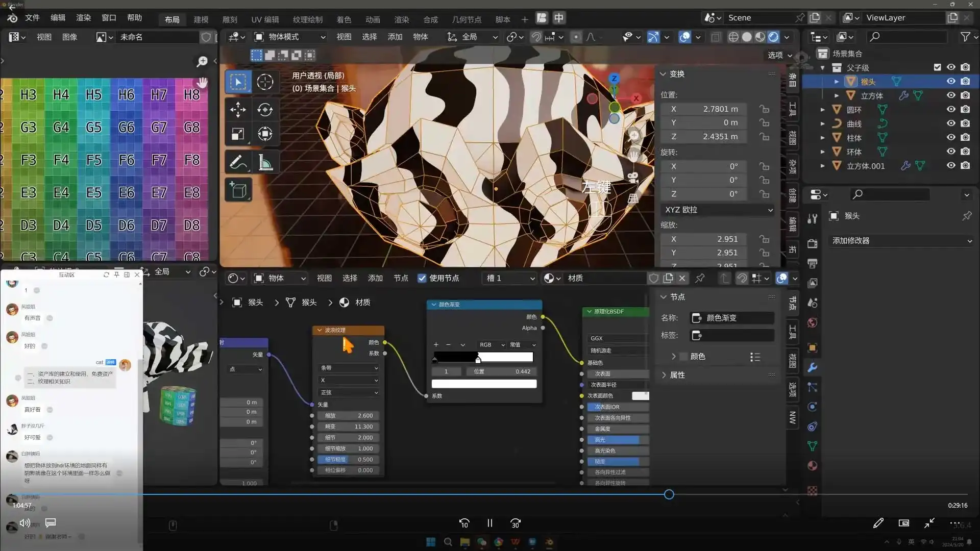Click the white color ramp swatch
The image size is (980, 551).
484,384
